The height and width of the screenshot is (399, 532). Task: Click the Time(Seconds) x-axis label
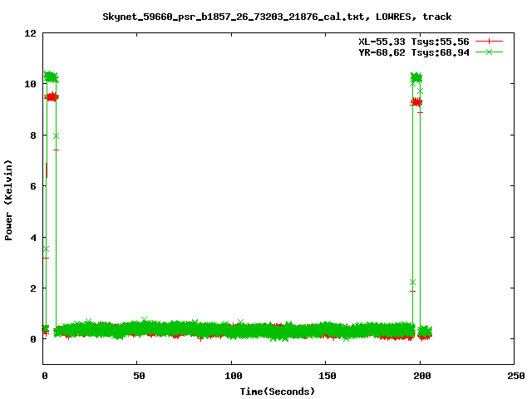tap(277, 391)
